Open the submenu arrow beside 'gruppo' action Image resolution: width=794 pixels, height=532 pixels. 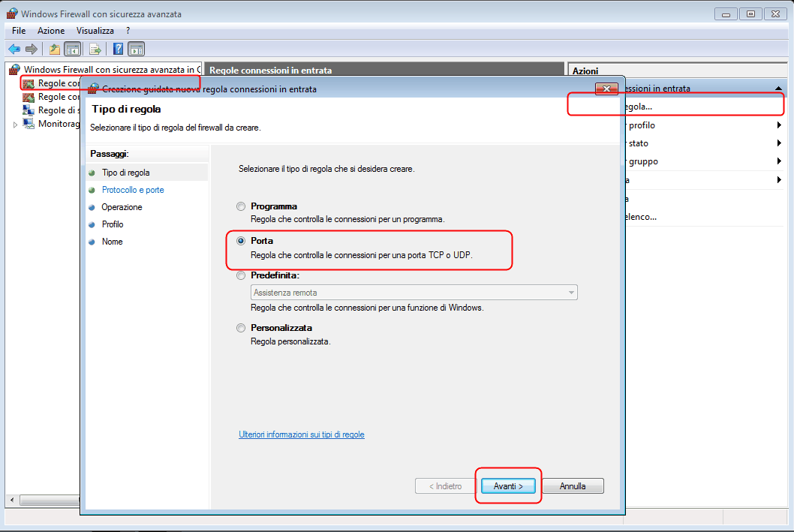(779, 161)
